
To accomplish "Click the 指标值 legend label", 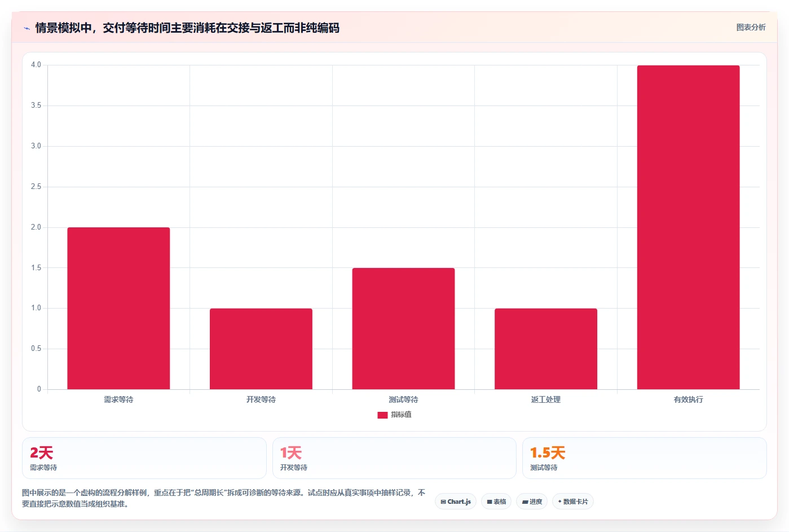I will (x=401, y=415).
